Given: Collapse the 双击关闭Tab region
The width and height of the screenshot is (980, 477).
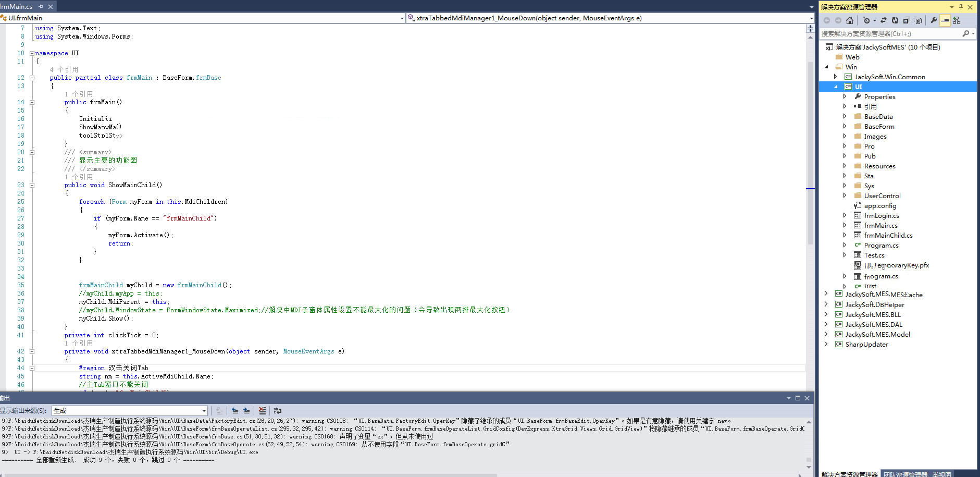Looking at the screenshot, I should click(x=32, y=368).
